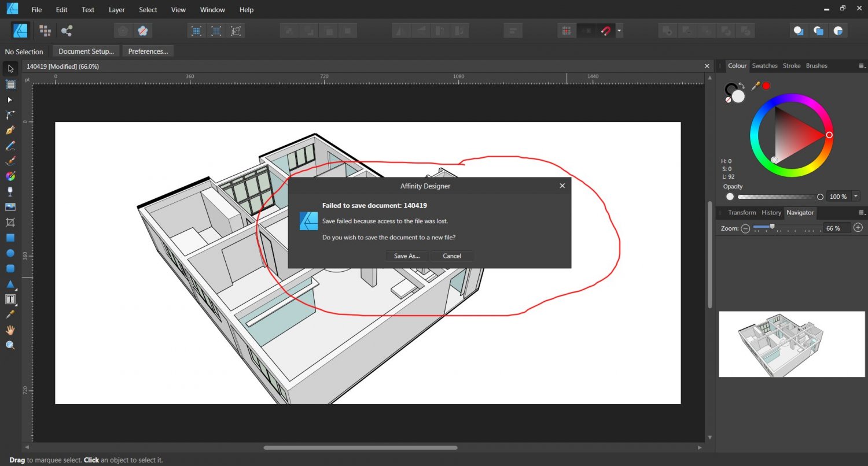
Task: Select the Pen tool
Action: [10, 130]
